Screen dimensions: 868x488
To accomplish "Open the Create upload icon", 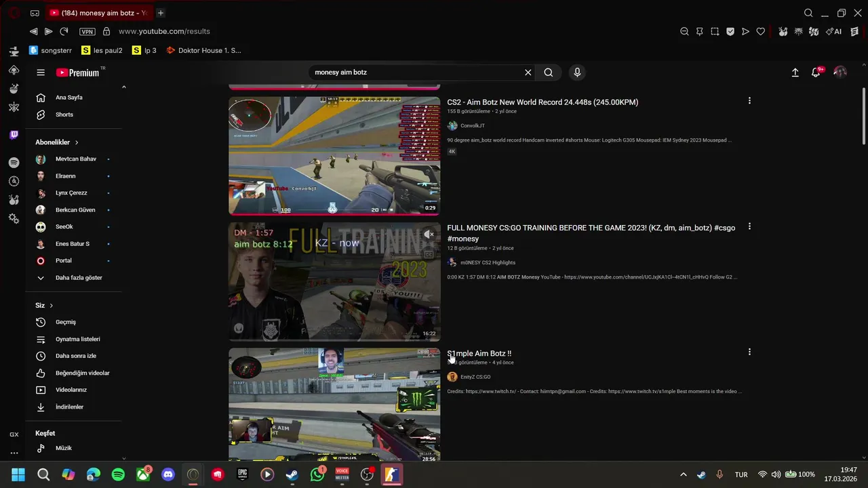I will click(795, 73).
